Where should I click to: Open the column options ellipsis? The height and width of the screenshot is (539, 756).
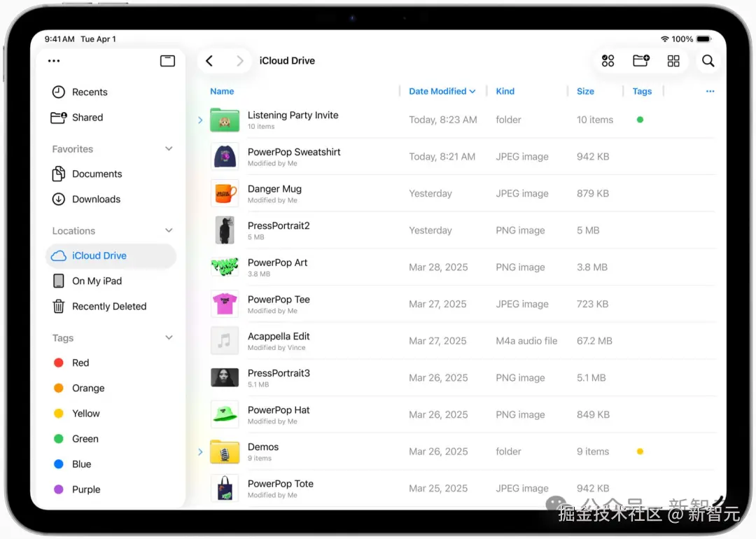(x=710, y=91)
